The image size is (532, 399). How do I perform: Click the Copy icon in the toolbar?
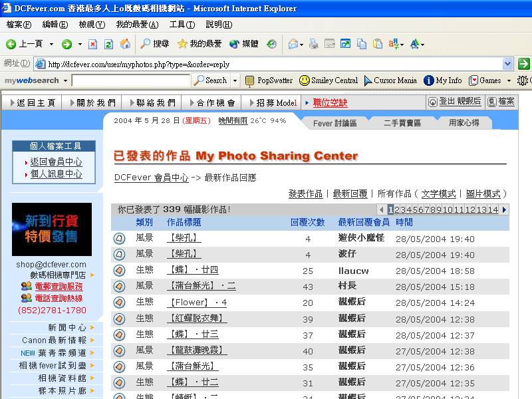[362, 44]
